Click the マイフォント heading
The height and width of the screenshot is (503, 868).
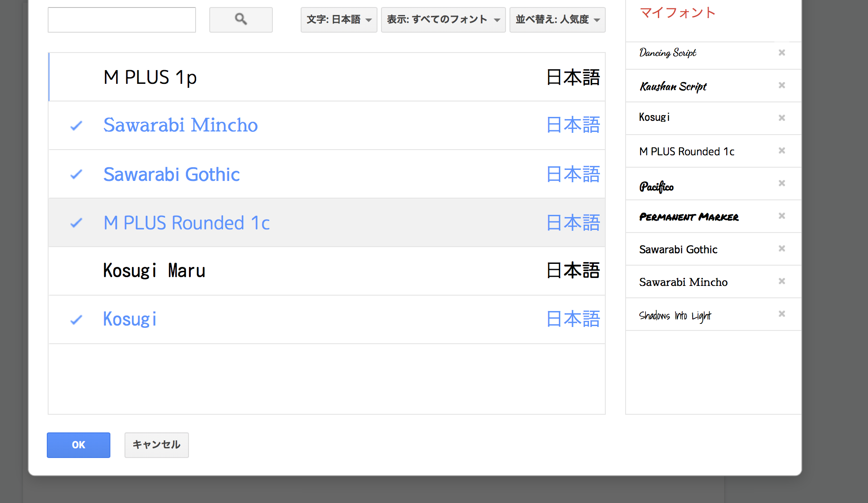tap(678, 12)
